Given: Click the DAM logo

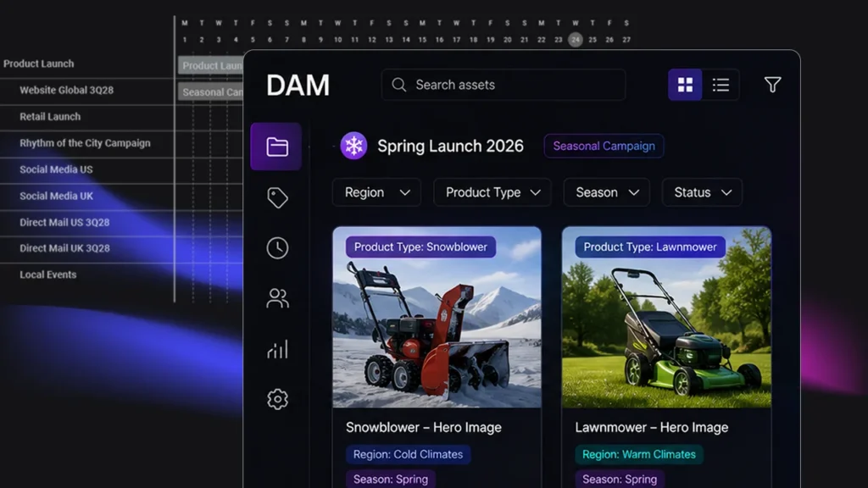Looking at the screenshot, I should (298, 86).
